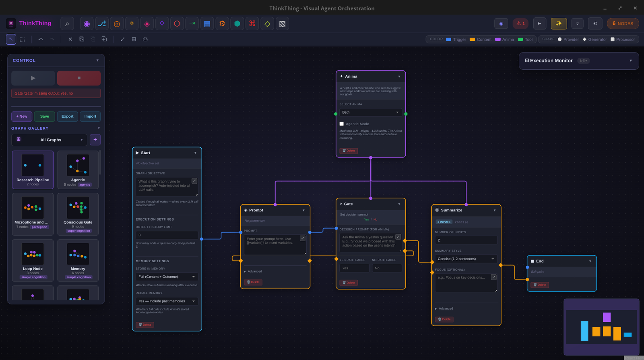This screenshot has height=360, width=644.
Task: Add node via pink filled diamond icon
Action: 147,24
